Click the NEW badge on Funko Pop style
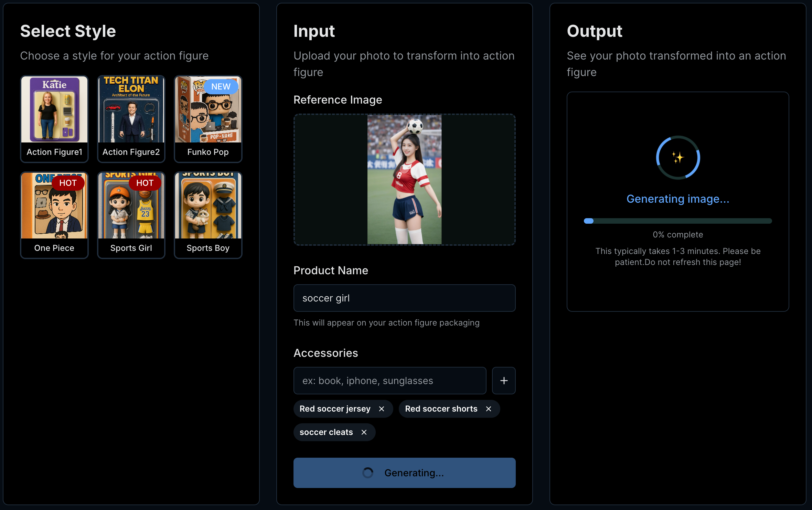 tap(221, 86)
